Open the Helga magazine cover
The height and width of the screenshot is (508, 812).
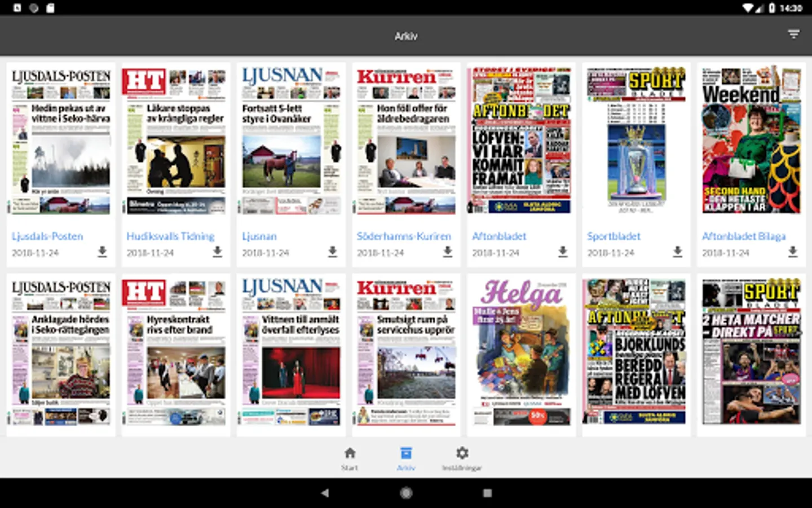click(521, 352)
